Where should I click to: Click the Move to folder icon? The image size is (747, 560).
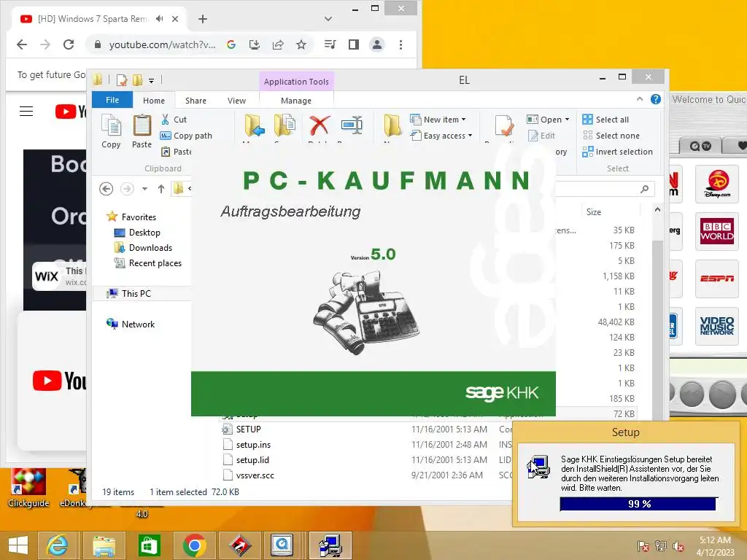[255, 125]
